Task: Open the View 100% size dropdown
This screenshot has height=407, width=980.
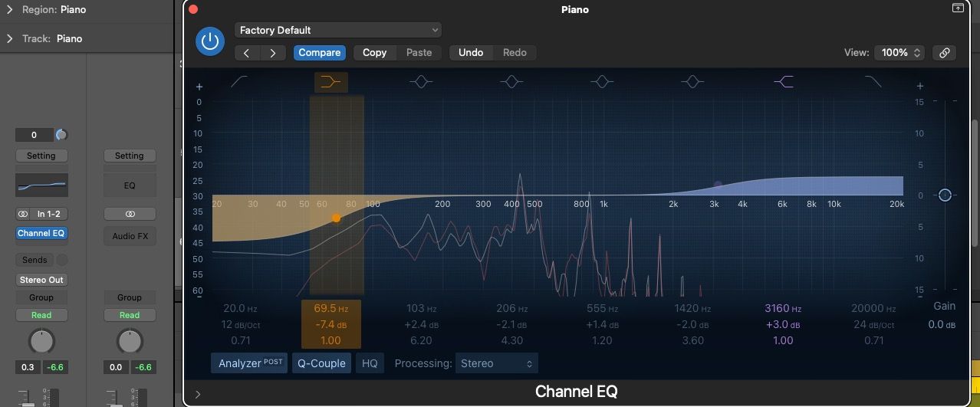Action: 900,53
